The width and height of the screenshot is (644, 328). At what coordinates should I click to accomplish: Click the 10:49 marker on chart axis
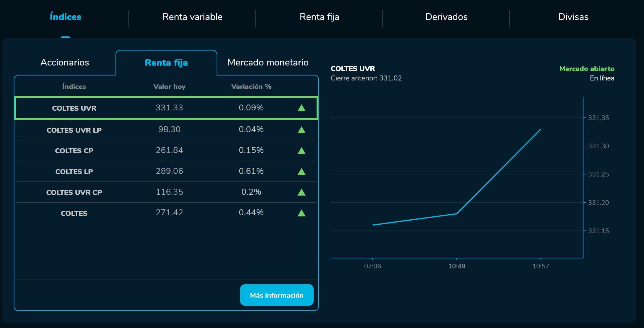click(x=456, y=266)
